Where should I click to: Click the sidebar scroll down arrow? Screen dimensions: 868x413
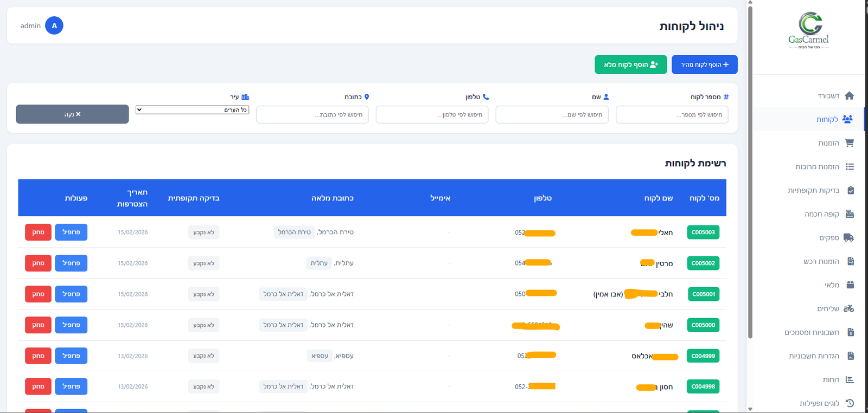pos(750,409)
